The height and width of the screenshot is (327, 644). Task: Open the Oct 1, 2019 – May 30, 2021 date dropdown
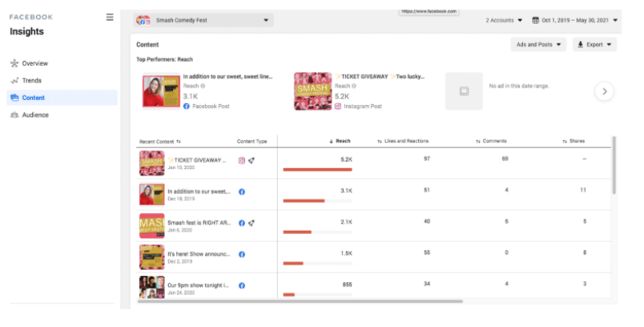tap(575, 20)
